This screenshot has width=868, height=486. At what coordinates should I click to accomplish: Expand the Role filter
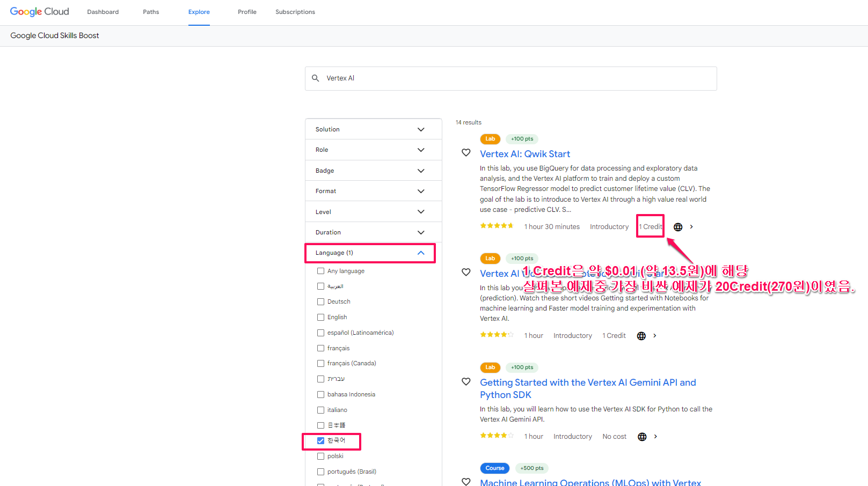coord(373,150)
